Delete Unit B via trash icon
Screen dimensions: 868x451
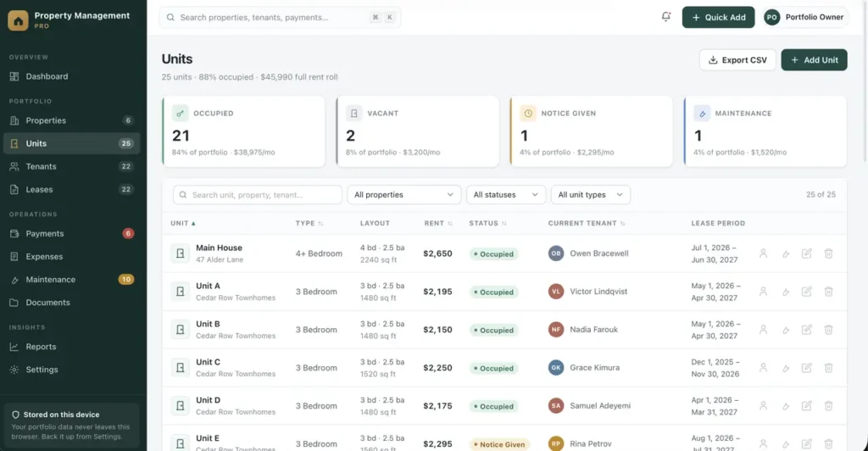[829, 330]
